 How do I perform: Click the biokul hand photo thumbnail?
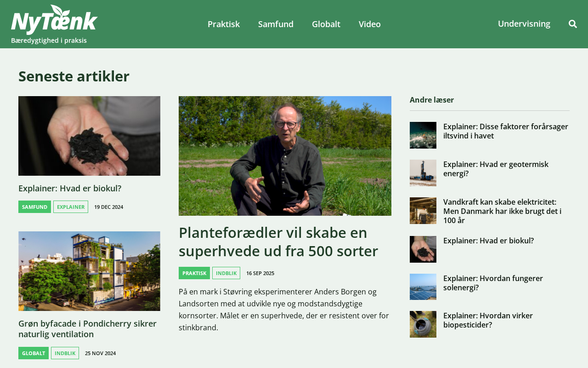(x=89, y=136)
